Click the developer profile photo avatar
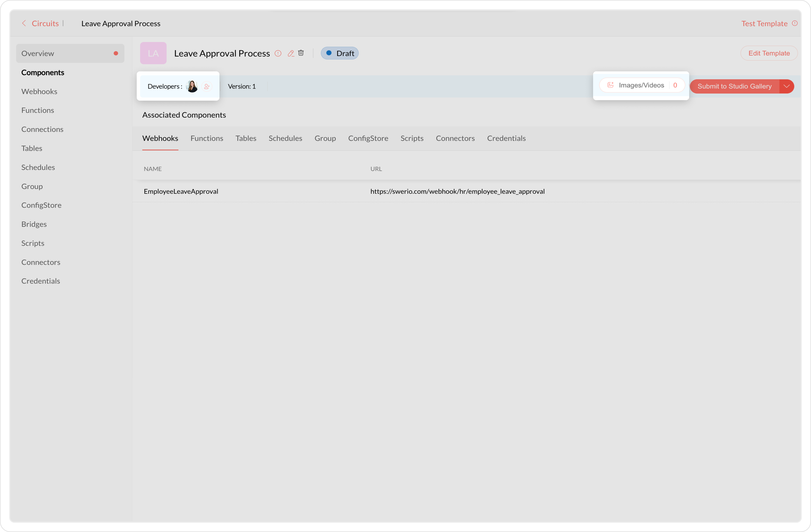The width and height of the screenshot is (811, 532). [192, 86]
